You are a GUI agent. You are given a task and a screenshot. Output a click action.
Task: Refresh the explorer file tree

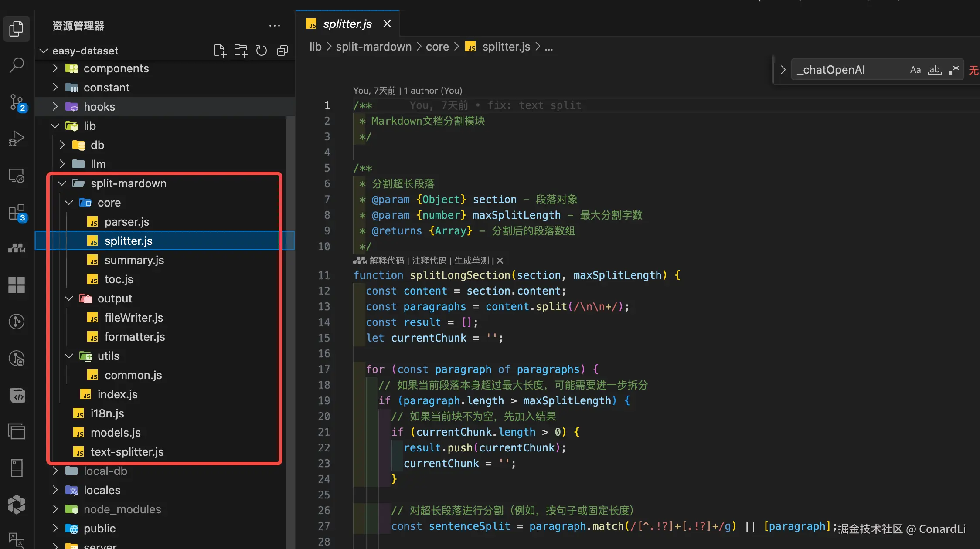(262, 51)
